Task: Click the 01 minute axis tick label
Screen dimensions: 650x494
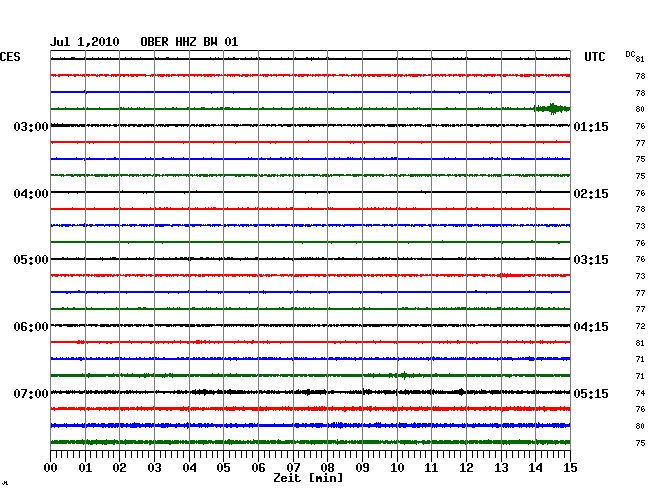Action: pos(85,468)
